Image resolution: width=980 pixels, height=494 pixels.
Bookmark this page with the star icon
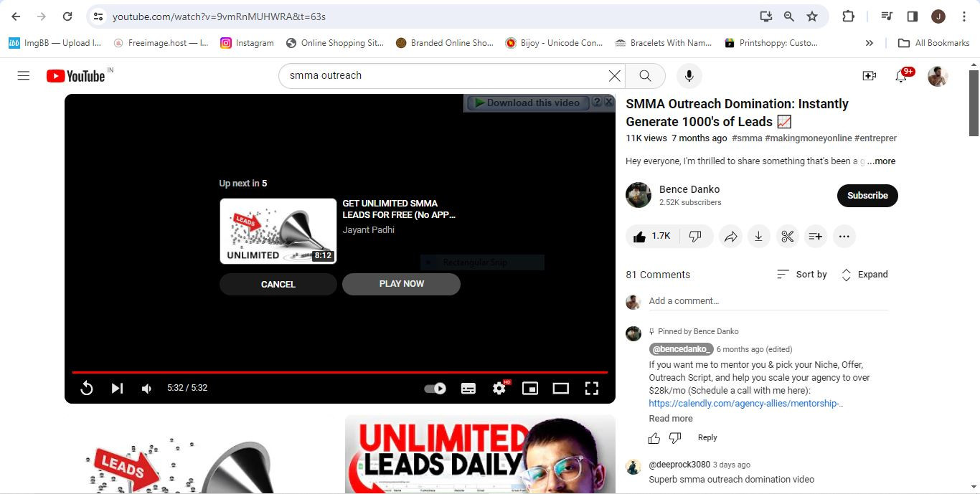(x=812, y=16)
